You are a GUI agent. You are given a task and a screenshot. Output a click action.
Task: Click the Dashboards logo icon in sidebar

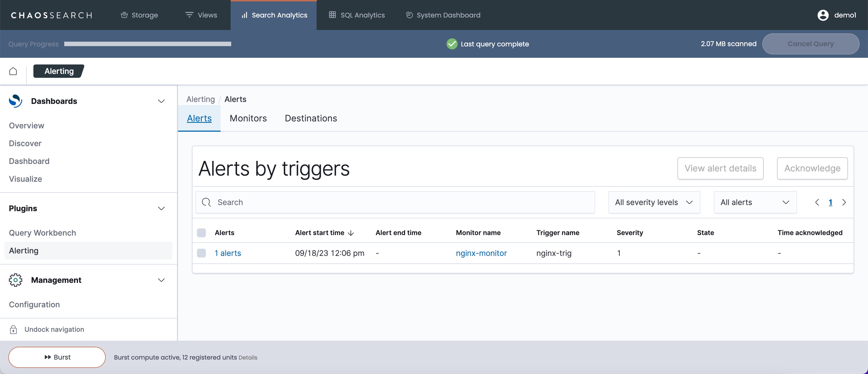click(x=16, y=101)
